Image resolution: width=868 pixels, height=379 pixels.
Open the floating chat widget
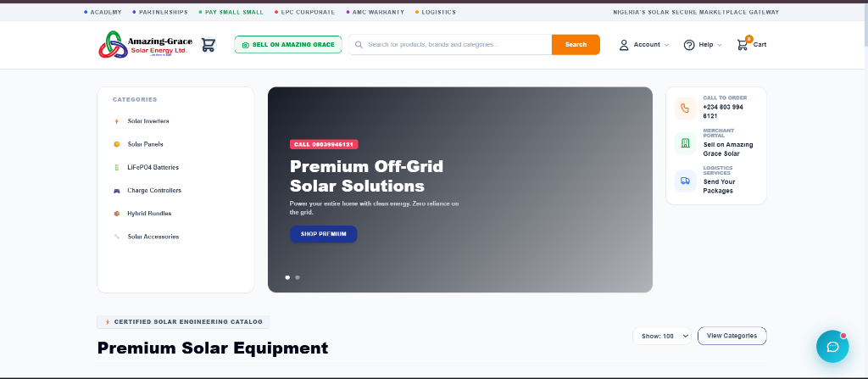click(x=832, y=346)
